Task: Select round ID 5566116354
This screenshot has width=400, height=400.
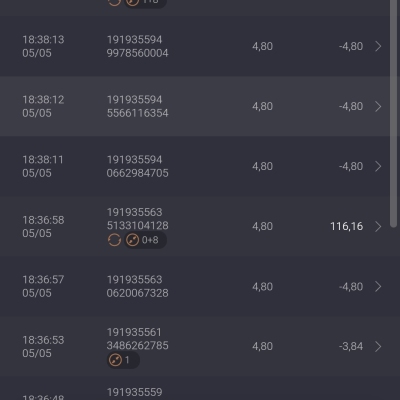Action: pos(137,113)
